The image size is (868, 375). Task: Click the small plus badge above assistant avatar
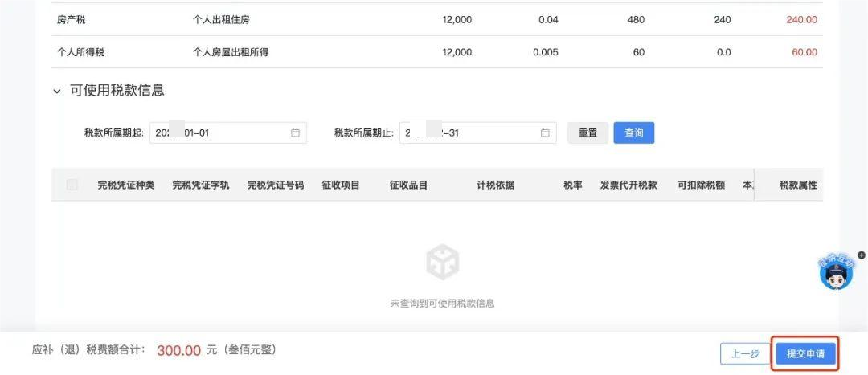click(x=862, y=255)
